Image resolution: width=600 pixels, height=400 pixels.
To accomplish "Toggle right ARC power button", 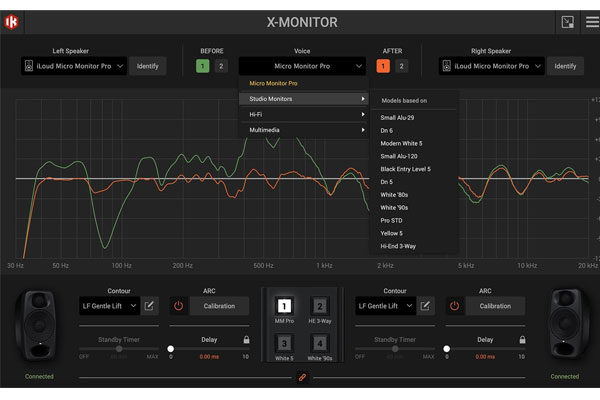I will (x=454, y=306).
